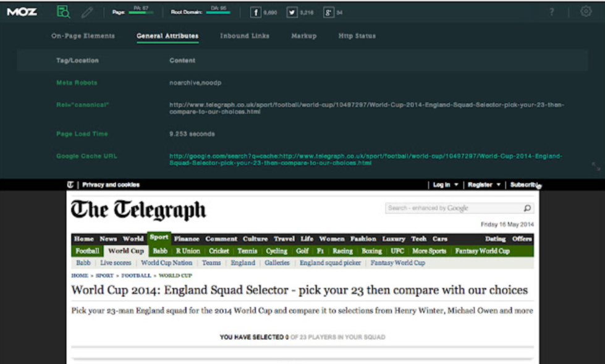Click The Telegraph masthead logo
The height and width of the screenshot is (364, 605).
tap(138, 210)
